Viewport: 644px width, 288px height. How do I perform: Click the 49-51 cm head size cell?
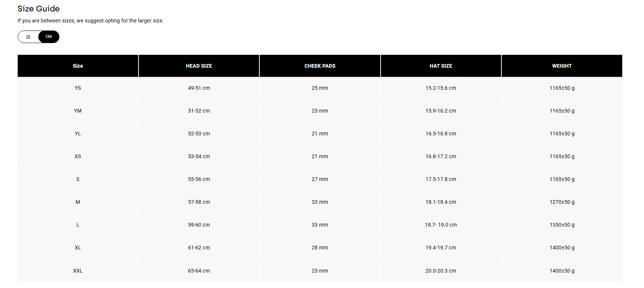tap(199, 88)
